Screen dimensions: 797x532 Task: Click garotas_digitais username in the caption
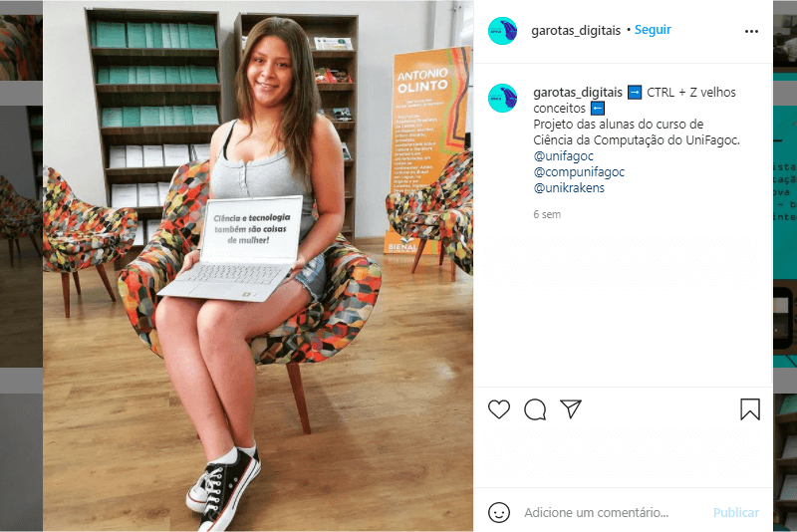578,93
